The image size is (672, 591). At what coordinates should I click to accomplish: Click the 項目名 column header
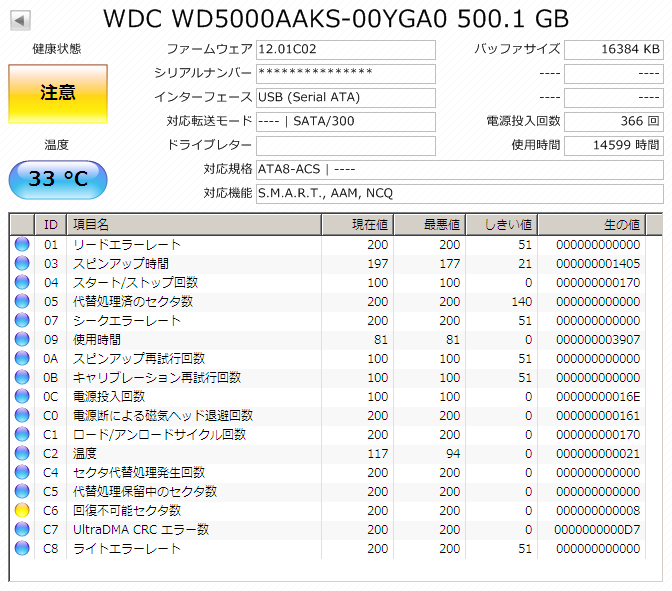pyautogui.click(x=194, y=225)
